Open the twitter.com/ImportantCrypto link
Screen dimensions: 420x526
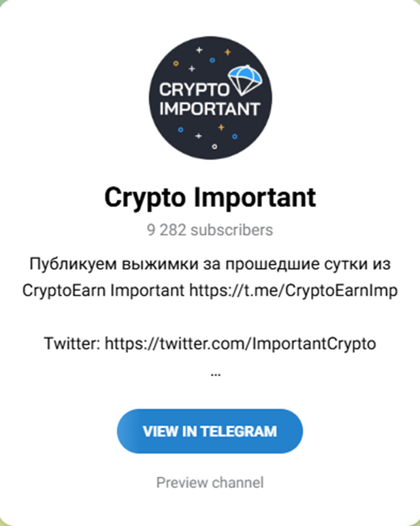click(x=240, y=344)
